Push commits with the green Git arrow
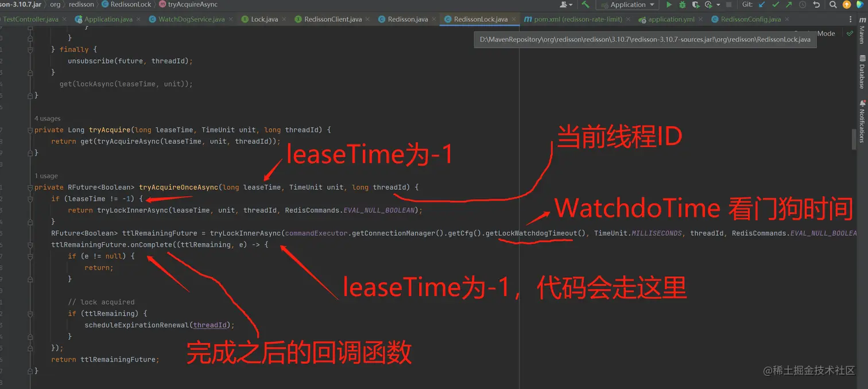The height and width of the screenshot is (389, 868). click(789, 5)
